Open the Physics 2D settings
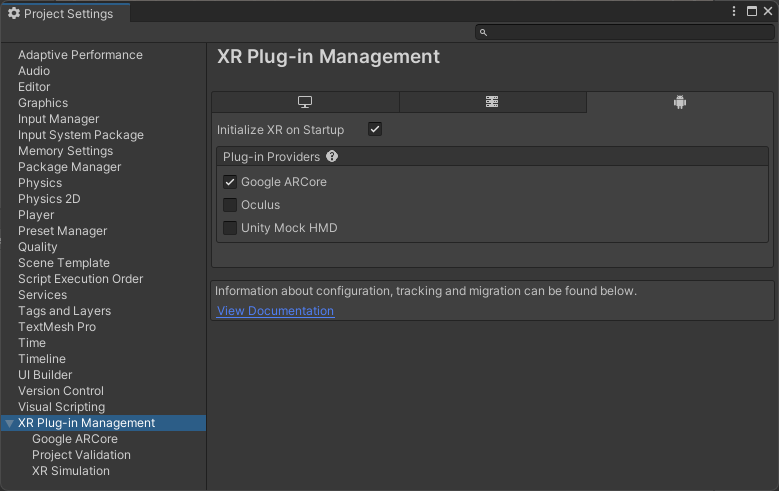Image resolution: width=779 pixels, height=491 pixels. (x=49, y=199)
